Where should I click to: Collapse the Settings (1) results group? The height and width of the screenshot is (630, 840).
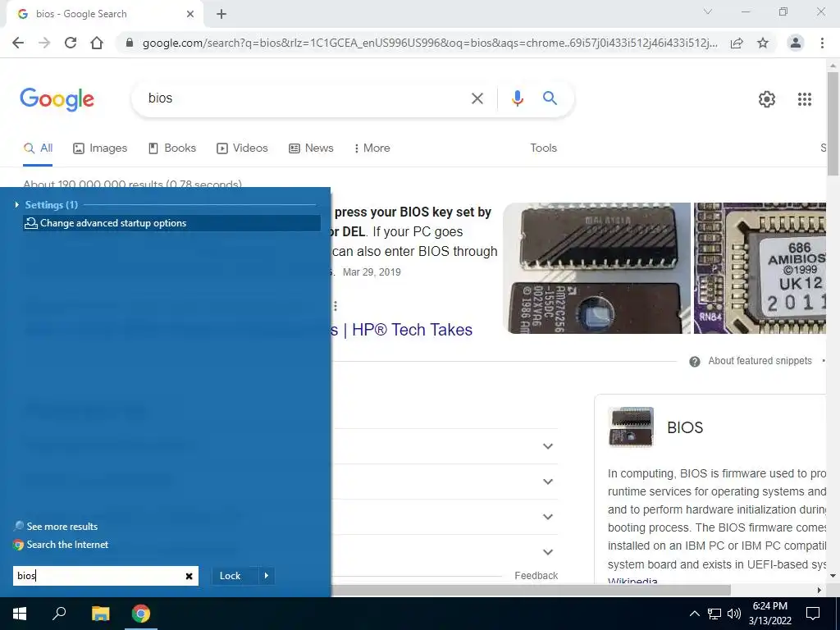(17, 204)
